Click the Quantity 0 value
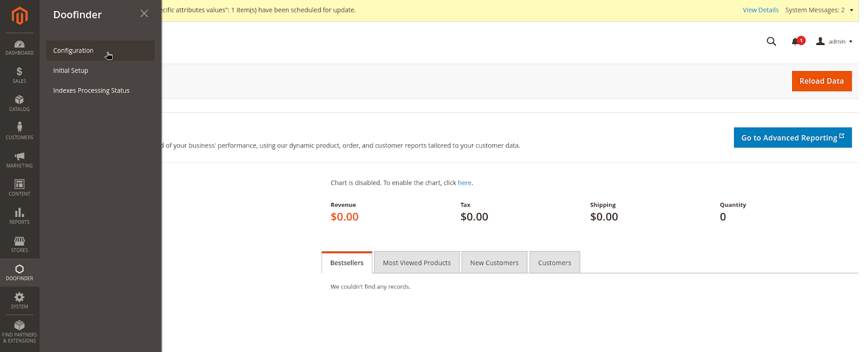Image resolution: width=868 pixels, height=352 pixels. click(723, 217)
